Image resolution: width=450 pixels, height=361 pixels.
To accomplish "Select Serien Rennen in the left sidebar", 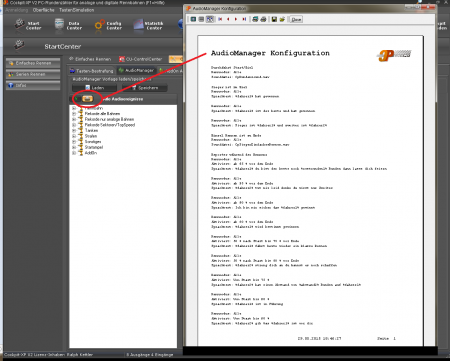I will [x=33, y=74].
